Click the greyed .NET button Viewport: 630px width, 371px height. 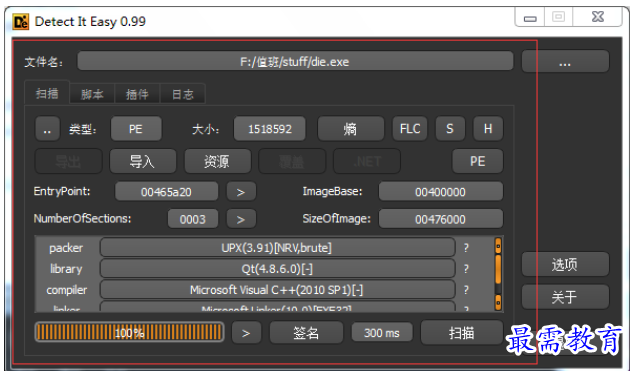[x=367, y=161]
